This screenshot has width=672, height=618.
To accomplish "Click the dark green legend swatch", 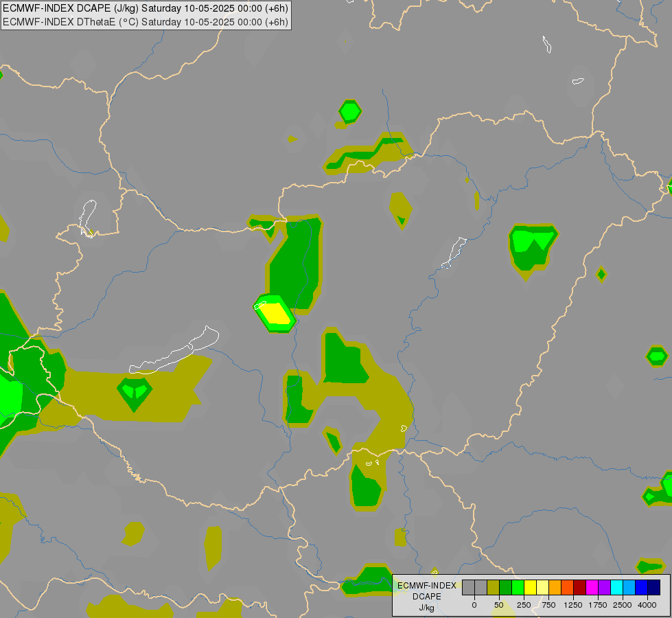I will (x=506, y=588).
